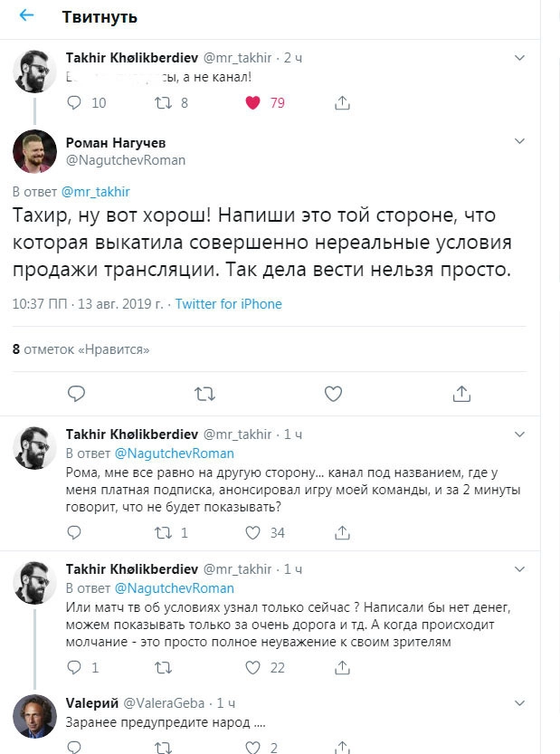560x754 pixels.
Task: Reply to top Takhir tweet with 10 replies
Action: (77, 103)
